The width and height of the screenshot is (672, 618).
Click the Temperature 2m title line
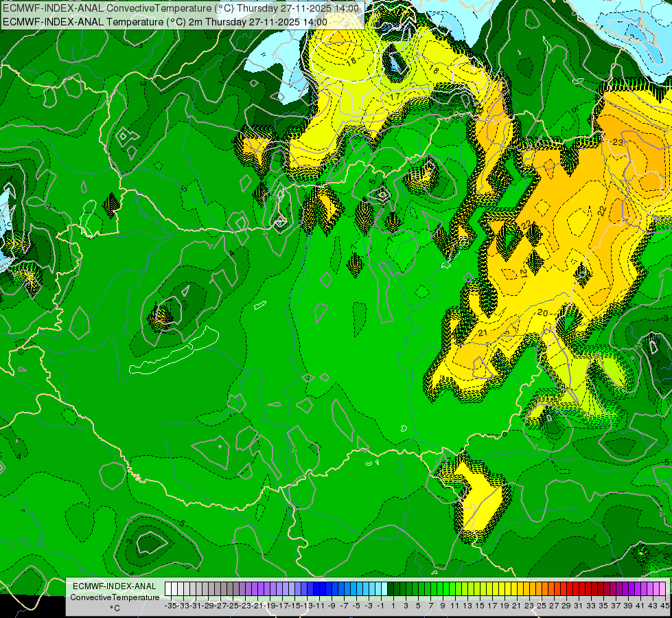click(165, 22)
